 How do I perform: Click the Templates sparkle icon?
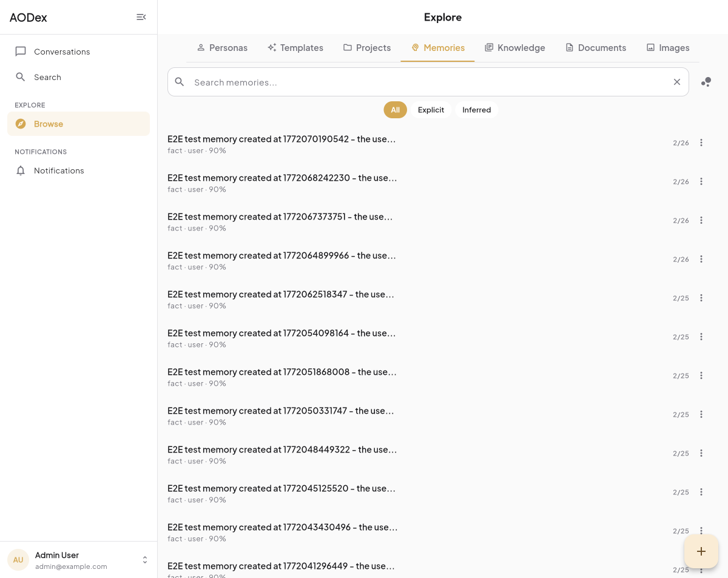coord(271,47)
